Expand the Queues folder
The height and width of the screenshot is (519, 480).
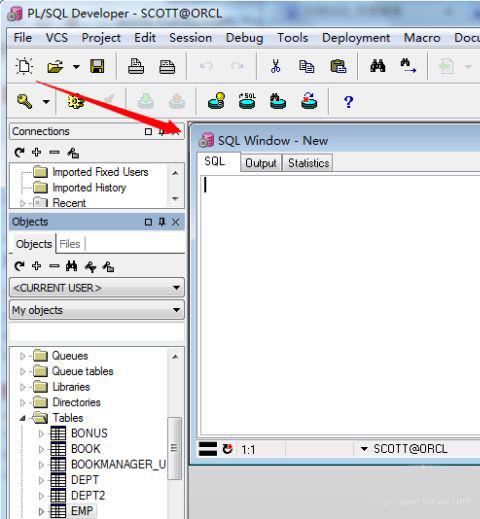pyautogui.click(x=22, y=356)
